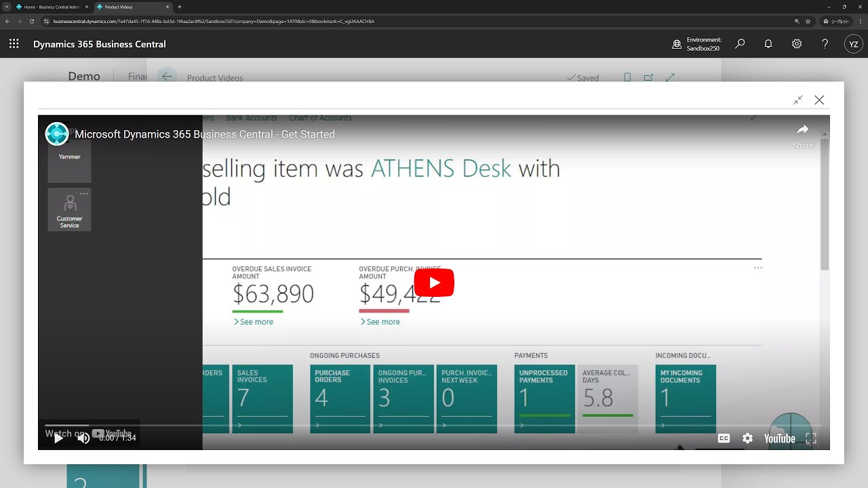The image size is (868, 488).
Task: Reload the page with the browser refresh button
Action: [32, 21]
